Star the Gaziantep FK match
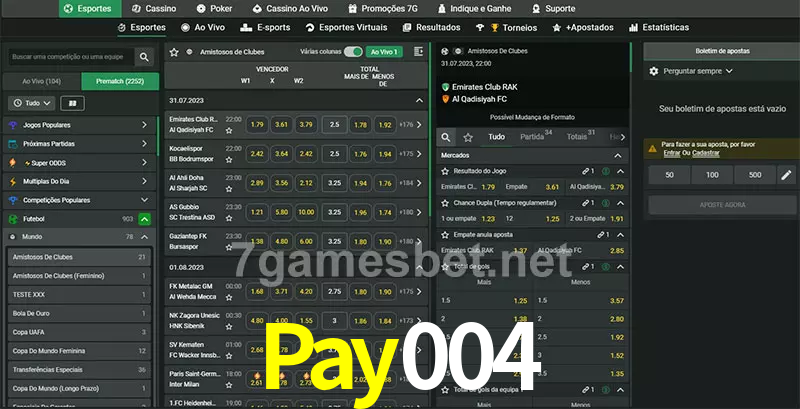The image size is (800, 409). pyautogui.click(x=229, y=247)
